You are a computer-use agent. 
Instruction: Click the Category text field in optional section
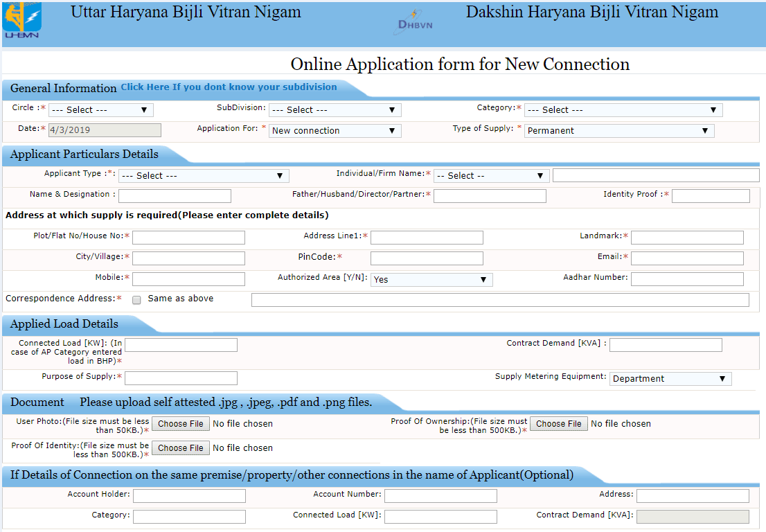pos(190,516)
